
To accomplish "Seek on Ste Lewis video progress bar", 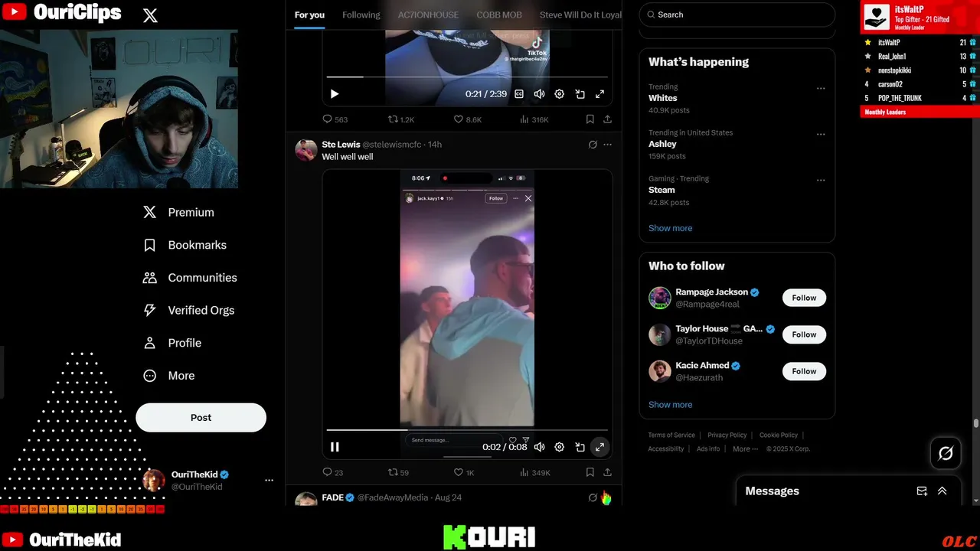I will (x=467, y=430).
